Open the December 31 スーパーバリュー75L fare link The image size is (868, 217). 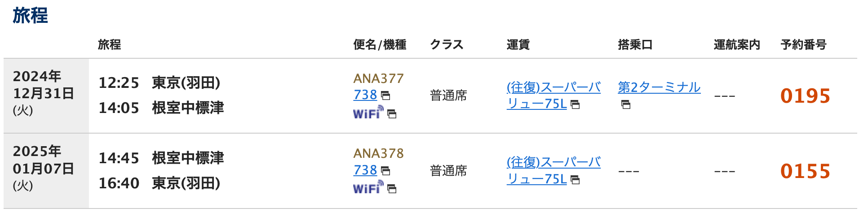(553, 87)
